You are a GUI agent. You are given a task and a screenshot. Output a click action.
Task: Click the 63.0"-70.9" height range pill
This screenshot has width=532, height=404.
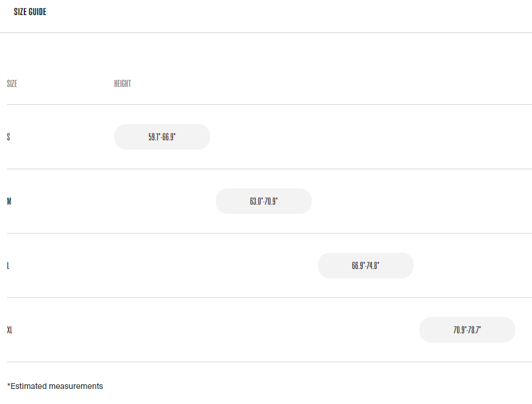coord(263,202)
